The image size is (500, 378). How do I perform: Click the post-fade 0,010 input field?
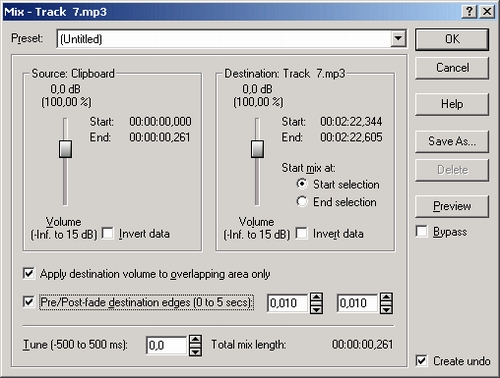[358, 303]
